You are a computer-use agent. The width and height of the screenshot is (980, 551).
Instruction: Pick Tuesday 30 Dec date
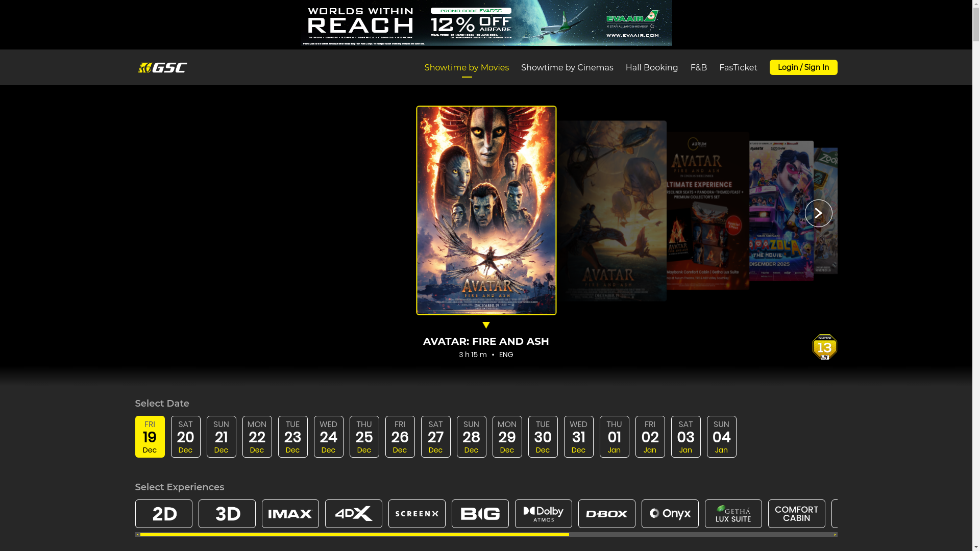[x=543, y=437]
